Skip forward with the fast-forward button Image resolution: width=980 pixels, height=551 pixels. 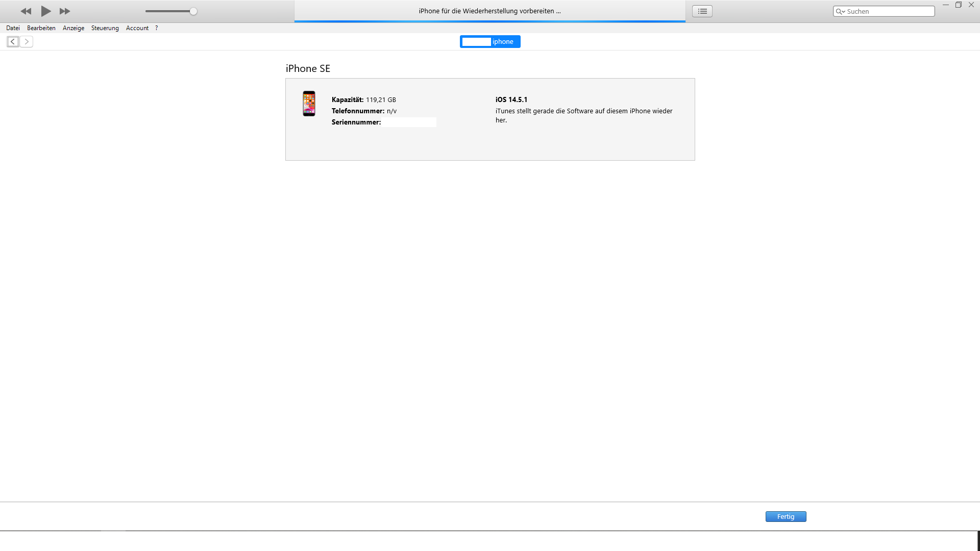coord(65,11)
